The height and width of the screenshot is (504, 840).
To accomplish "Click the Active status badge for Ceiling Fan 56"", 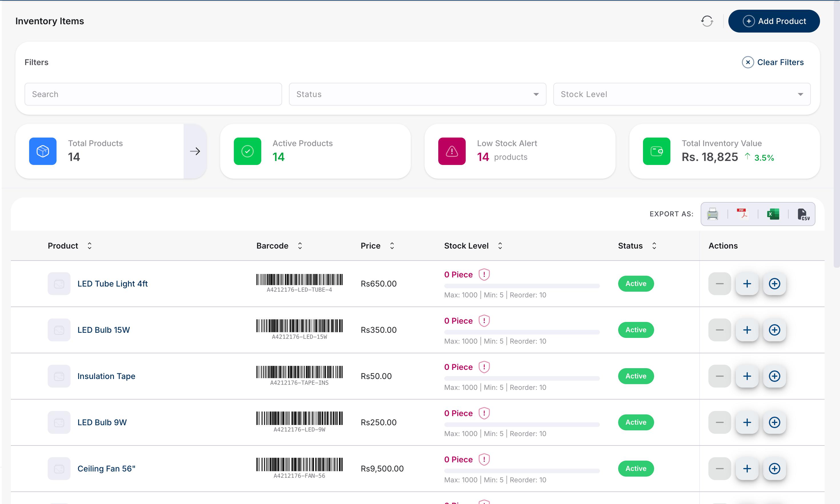I will point(636,468).
